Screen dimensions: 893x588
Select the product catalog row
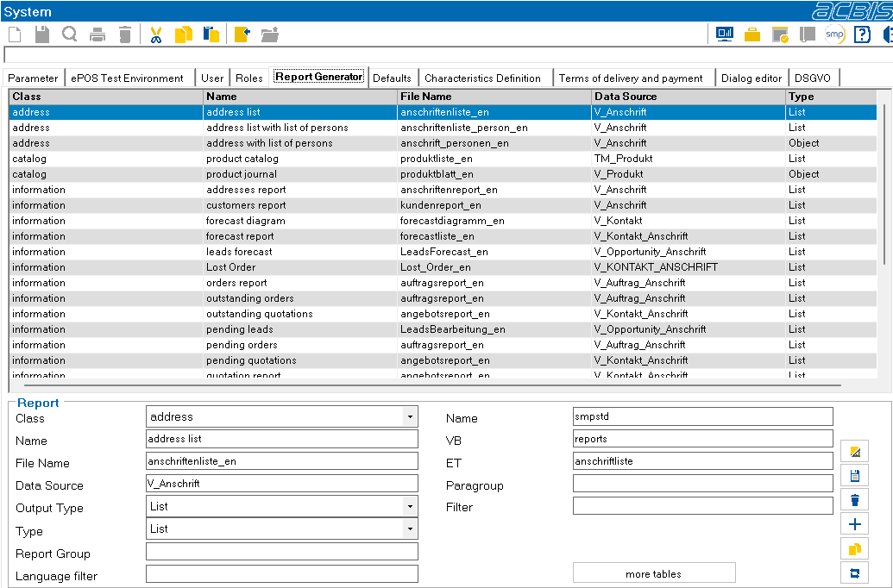tap(443, 159)
